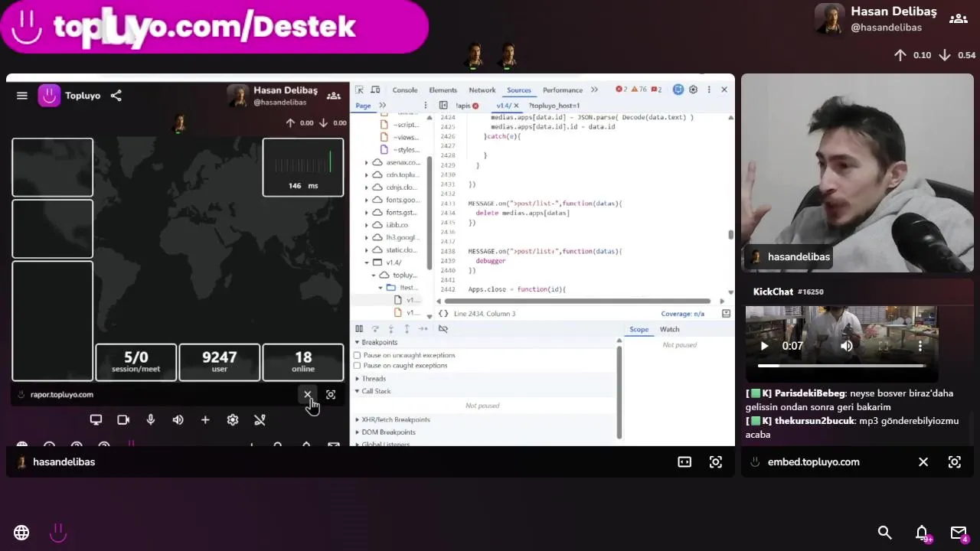Toggle the DevTools device toolbar icon
This screenshot has height=551, width=980.
(x=375, y=90)
